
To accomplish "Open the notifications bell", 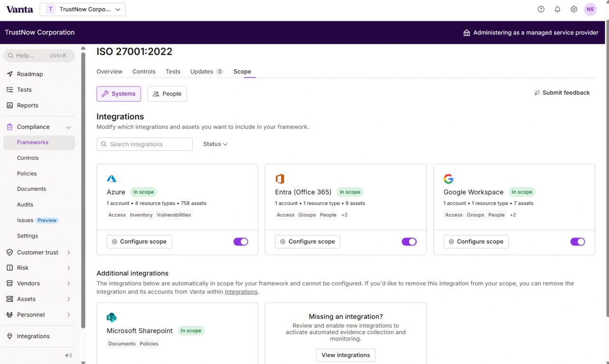I will (558, 10).
